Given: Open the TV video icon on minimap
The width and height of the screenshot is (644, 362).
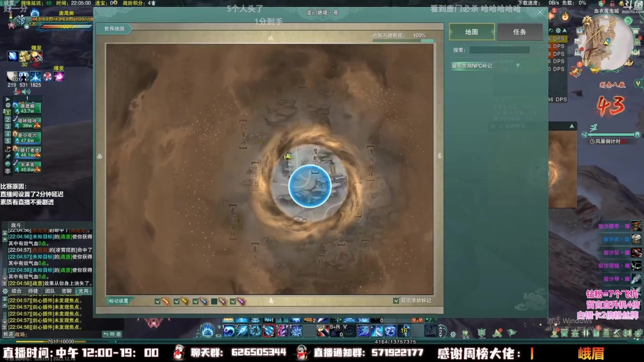Looking at the screenshot, I should pos(580,31).
